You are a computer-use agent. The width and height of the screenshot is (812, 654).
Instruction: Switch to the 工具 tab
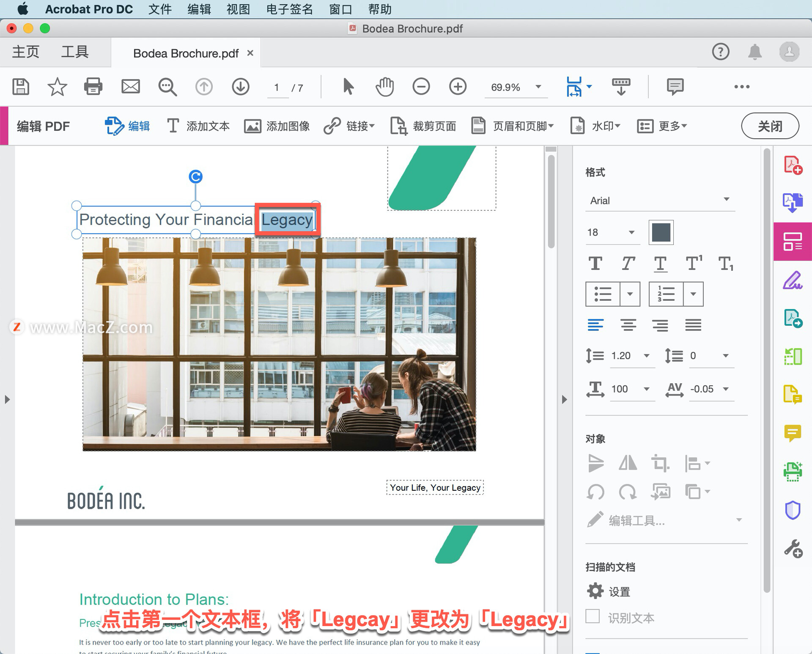pos(75,52)
